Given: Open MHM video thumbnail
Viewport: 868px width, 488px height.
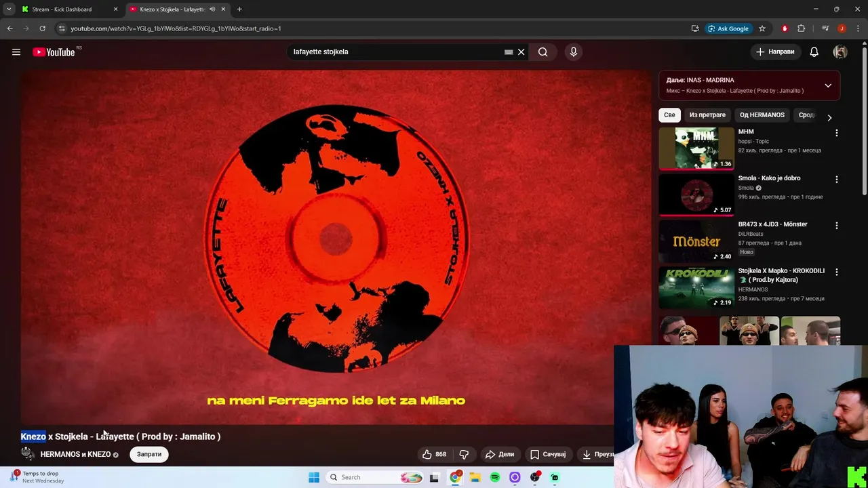Looking at the screenshot, I should tap(696, 148).
